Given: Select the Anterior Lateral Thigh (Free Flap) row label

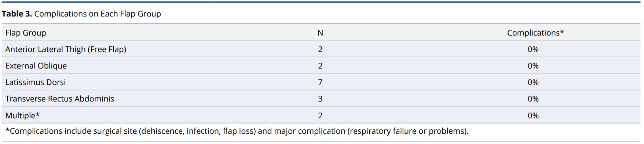Looking at the screenshot, I should point(66,49).
